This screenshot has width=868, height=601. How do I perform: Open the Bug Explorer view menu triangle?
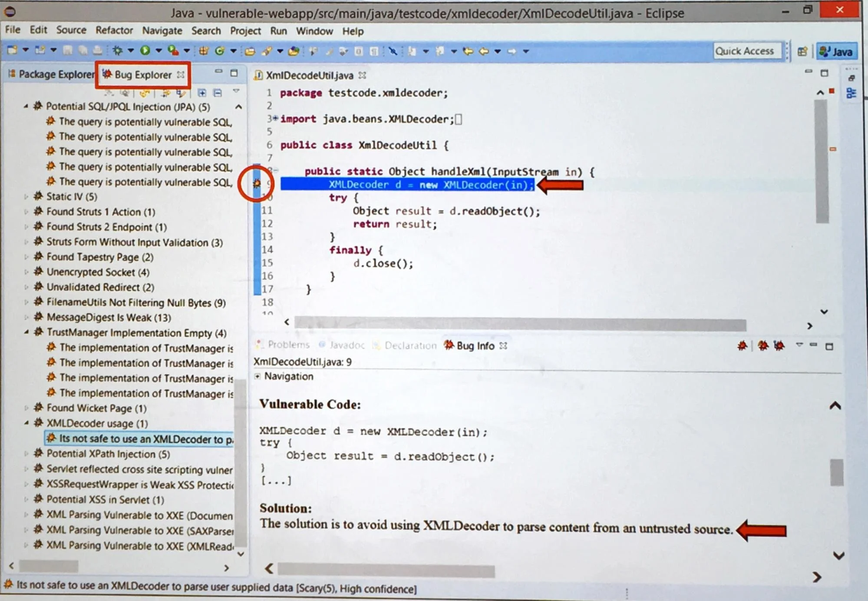pos(236,91)
